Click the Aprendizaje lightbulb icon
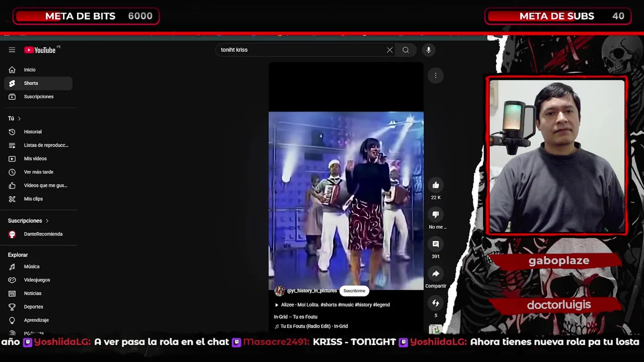 pos(12,320)
